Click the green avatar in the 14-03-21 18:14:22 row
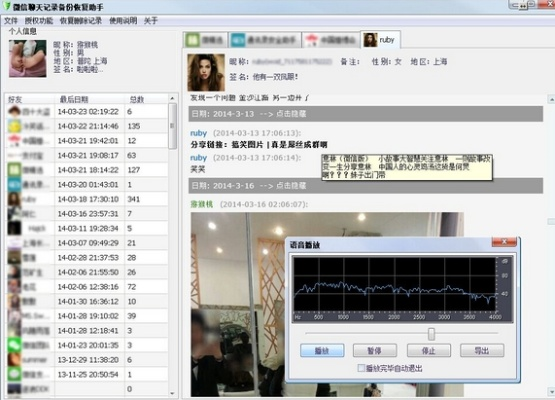Viewport: 555px width, 400px height. 14,170
